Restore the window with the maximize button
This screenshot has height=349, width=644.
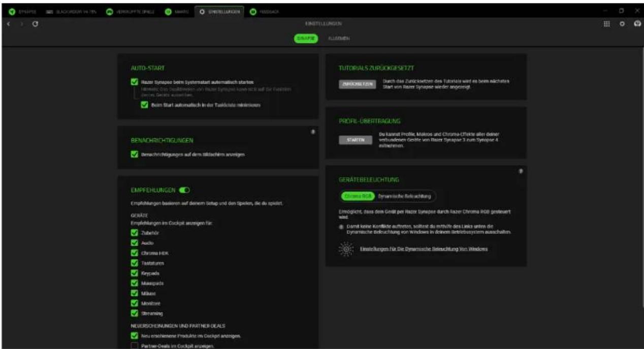click(621, 11)
